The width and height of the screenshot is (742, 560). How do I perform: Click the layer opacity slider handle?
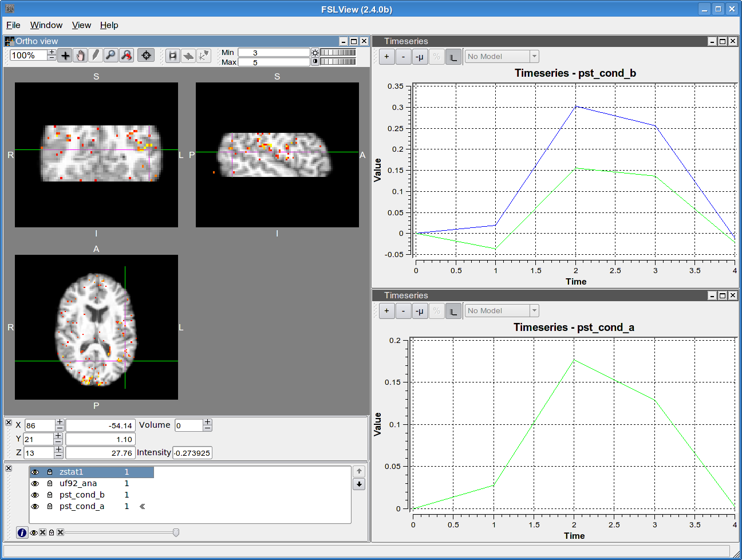tap(176, 533)
